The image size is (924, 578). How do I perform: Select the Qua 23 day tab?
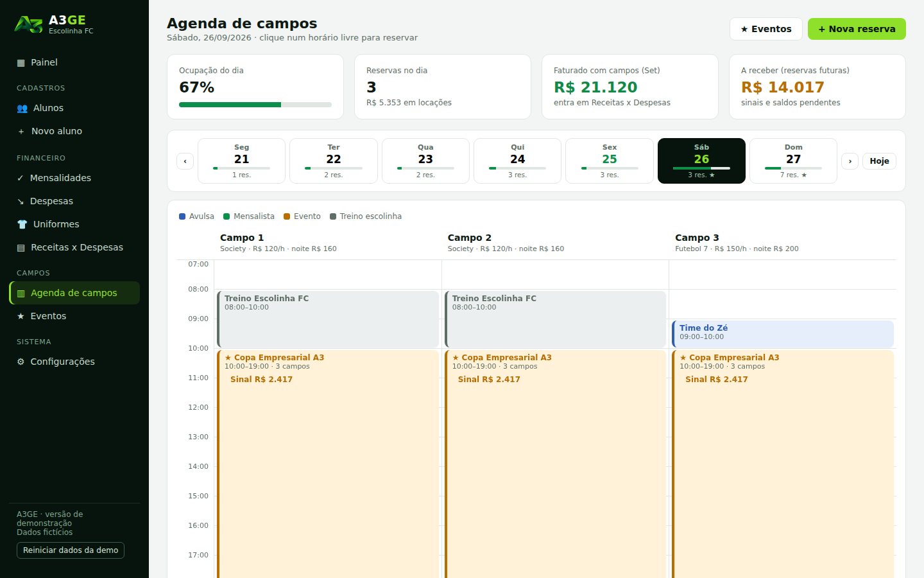[x=425, y=161]
